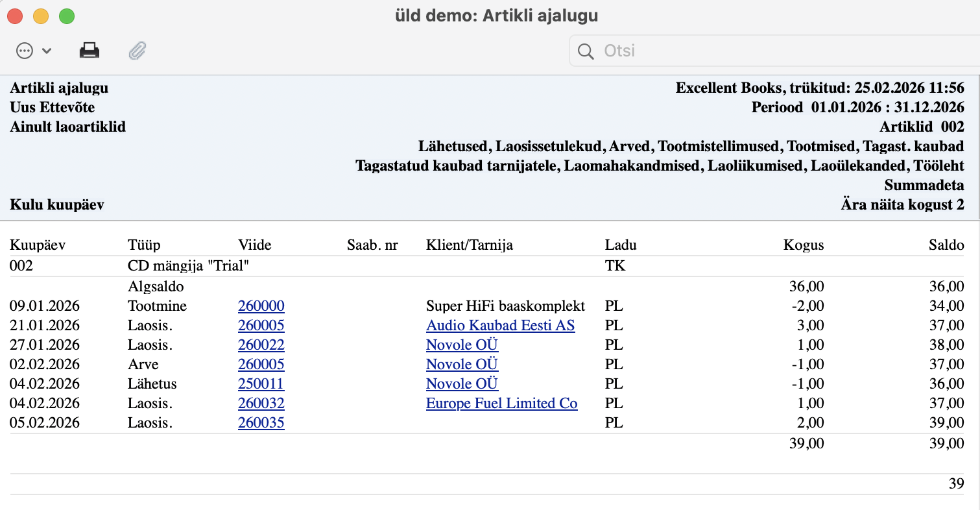Print the Artikli ajalugu report

tap(90, 51)
